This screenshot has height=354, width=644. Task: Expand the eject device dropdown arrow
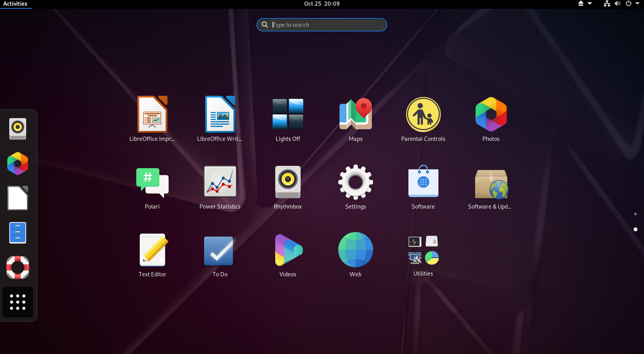coord(591,4)
